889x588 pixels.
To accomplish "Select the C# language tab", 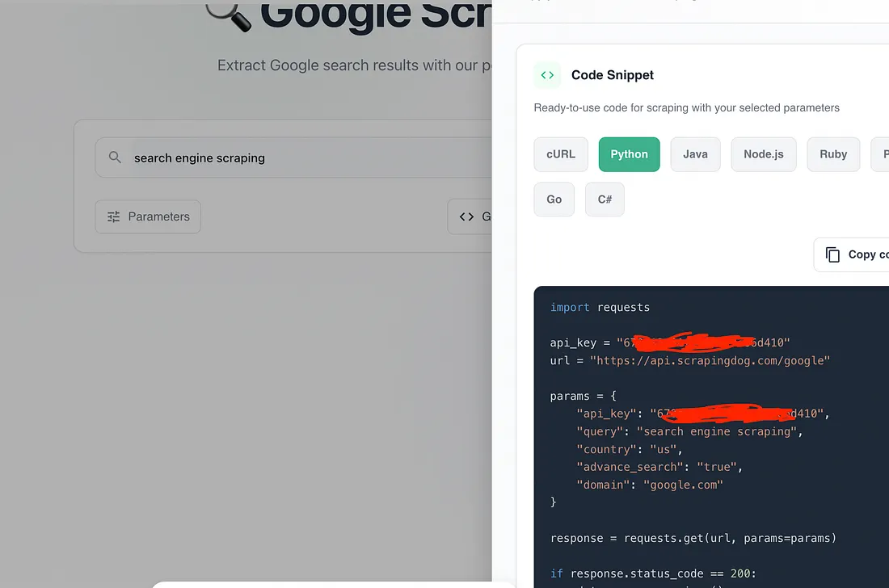I will click(605, 199).
